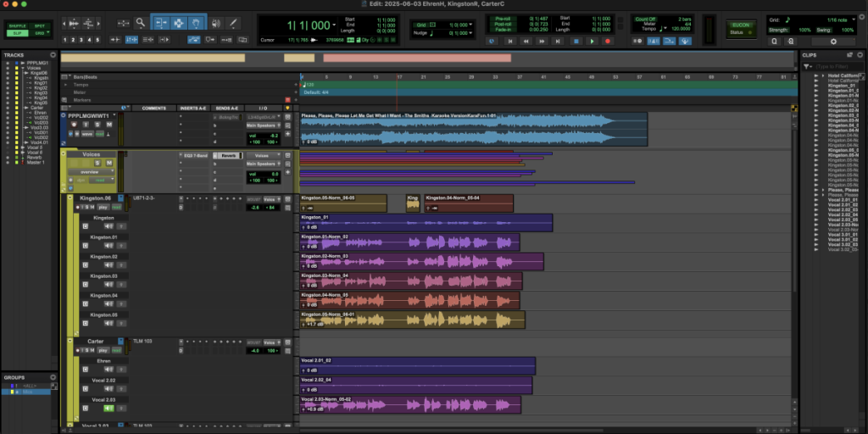Open the Tracks list options menu
This screenshot has width=868, height=434.
pyautogui.click(x=53, y=55)
